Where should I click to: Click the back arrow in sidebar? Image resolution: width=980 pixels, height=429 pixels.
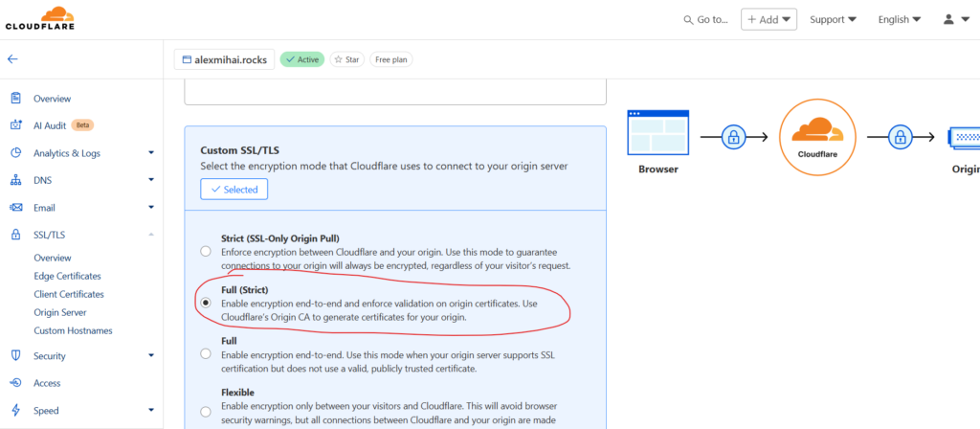coord(12,59)
